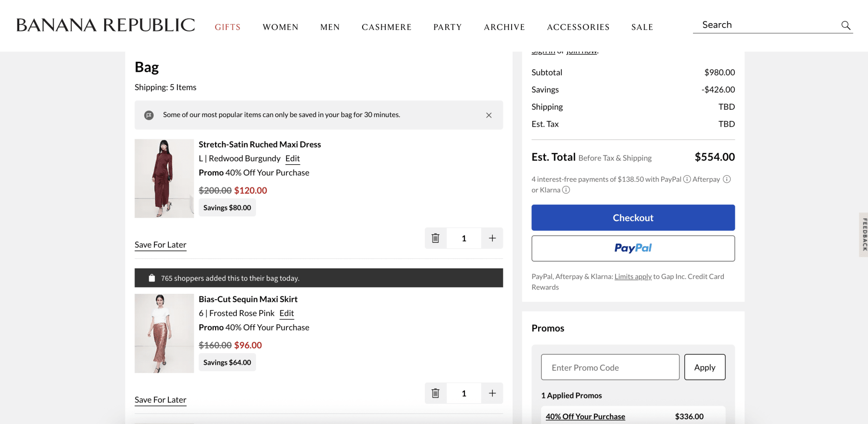Open the Feedback side tab
This screenshot has height=424, width=868.
coord(864,235)
